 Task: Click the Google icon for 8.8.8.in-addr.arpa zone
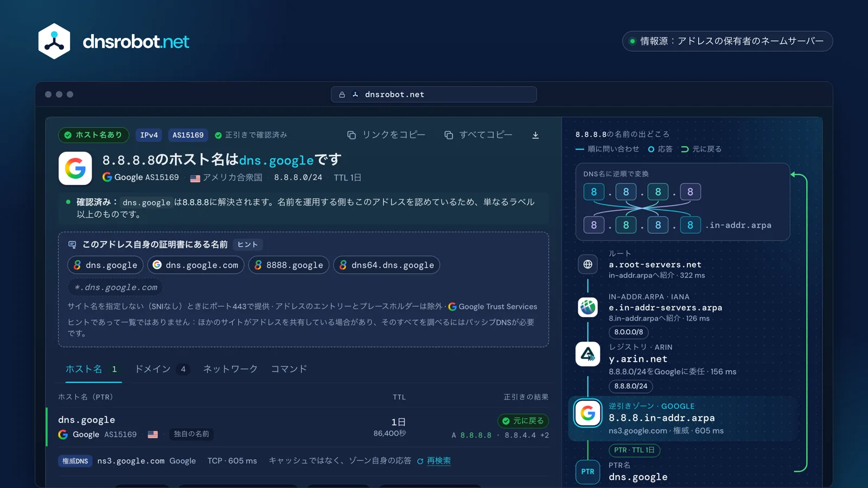tap(588, 414)
